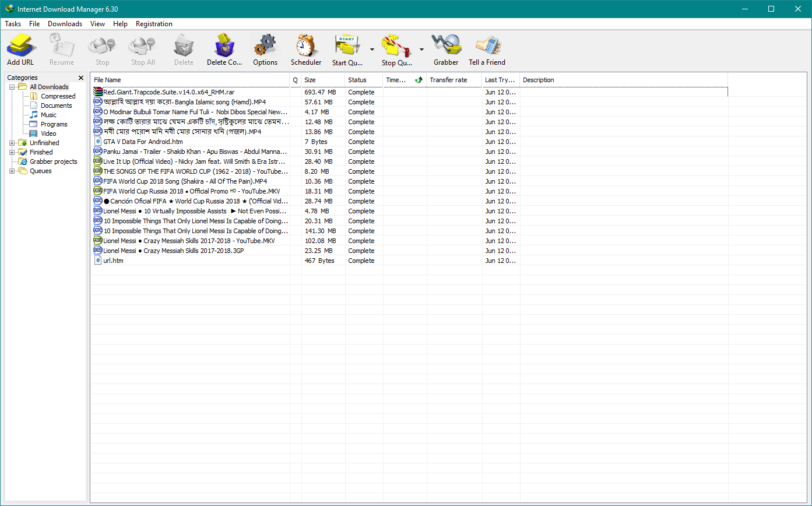Image resolution: width=812 pixels, height=506 pixels.
Task: Click the 28.74 MB size cell
Action: 318,201
